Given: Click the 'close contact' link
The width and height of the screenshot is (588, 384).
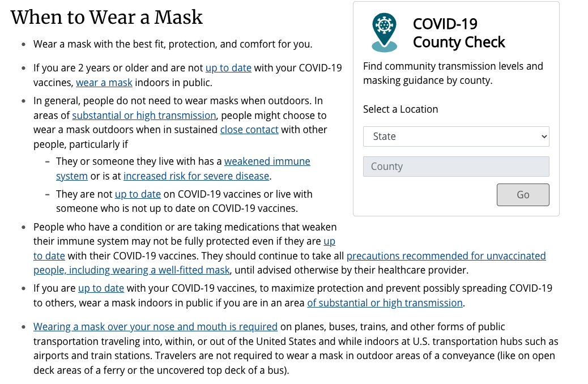Looking at the screenshot, I should [x=249, y=130].
